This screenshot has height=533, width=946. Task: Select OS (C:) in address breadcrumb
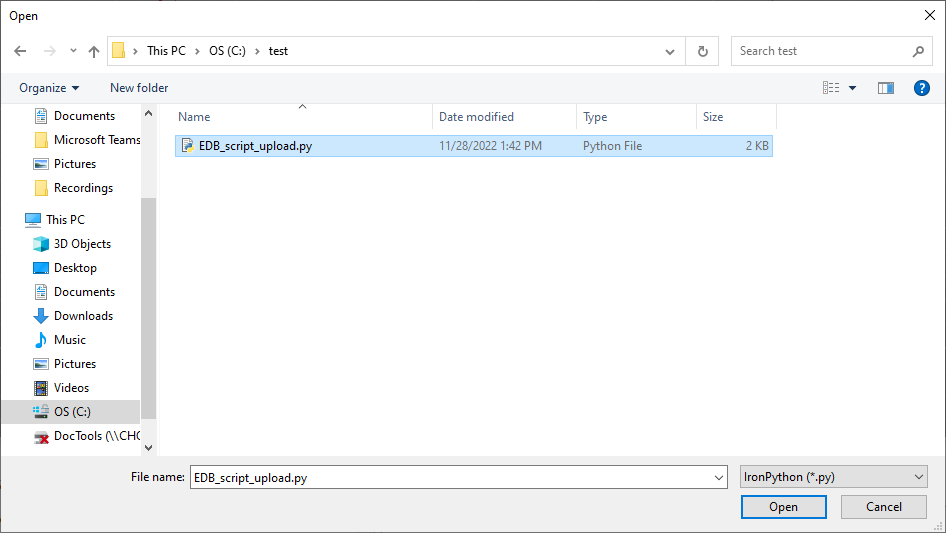(x=227, y=51)
